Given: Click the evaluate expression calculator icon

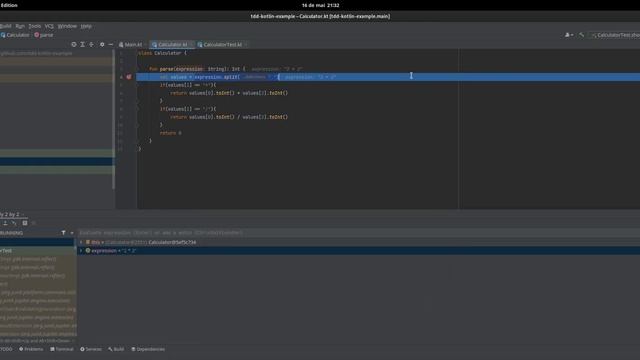Looking at the screenshot, I should pos(25,223).
